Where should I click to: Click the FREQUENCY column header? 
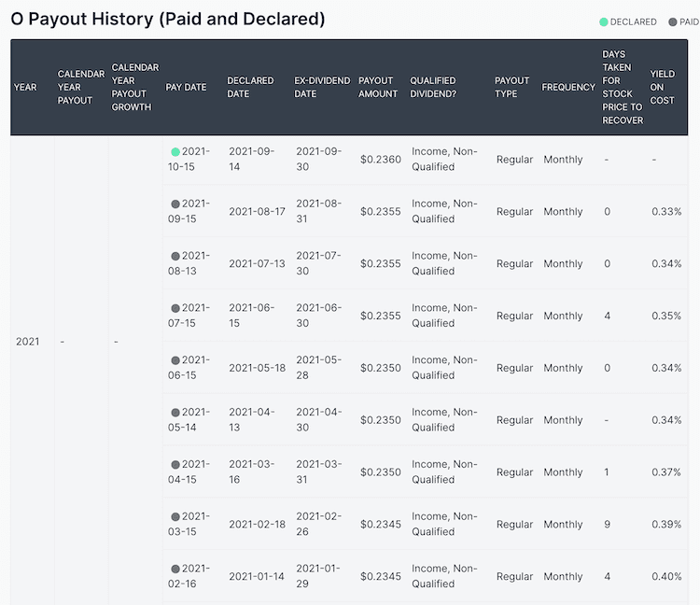[568, 87]
